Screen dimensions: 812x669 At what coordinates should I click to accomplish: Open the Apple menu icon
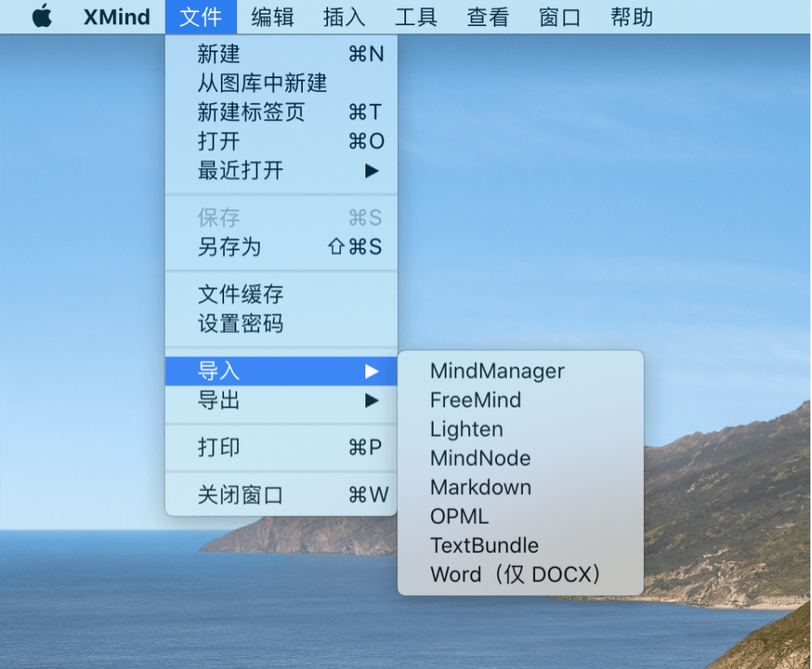pyautogui.click(x=41, y=16)
